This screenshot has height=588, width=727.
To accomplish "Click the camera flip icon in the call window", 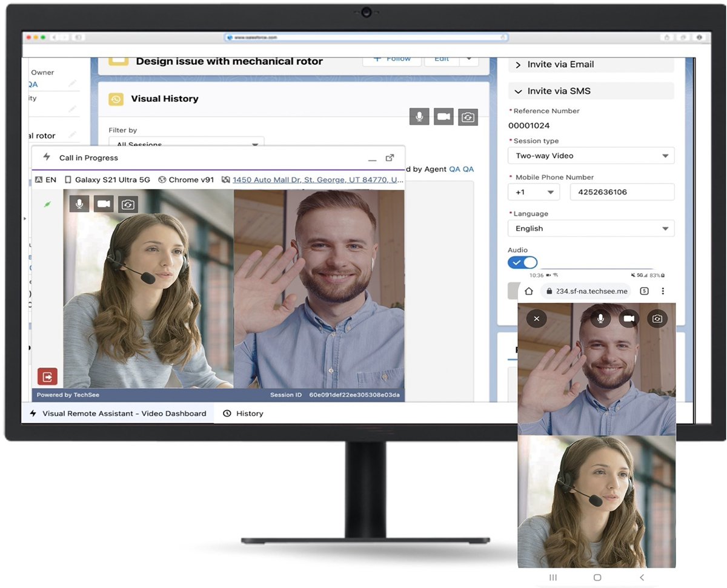I will tap(128, 204).
